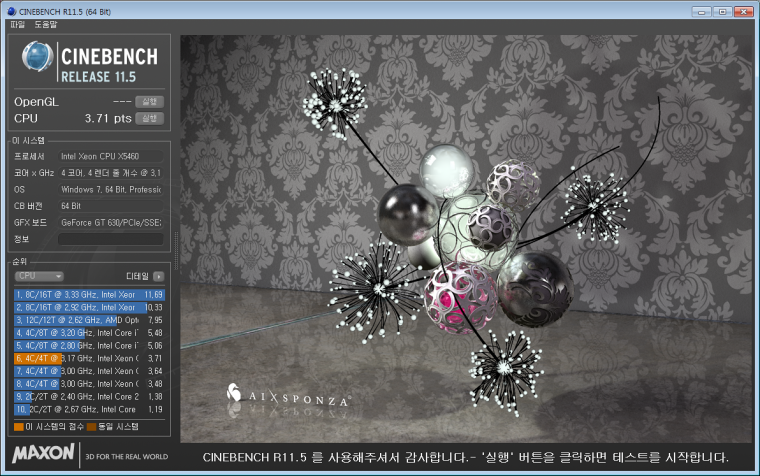Run the CPU test with 실행 button
This screenshot has height=476, width=760.
pyautogui.click(x=149, y=118)
